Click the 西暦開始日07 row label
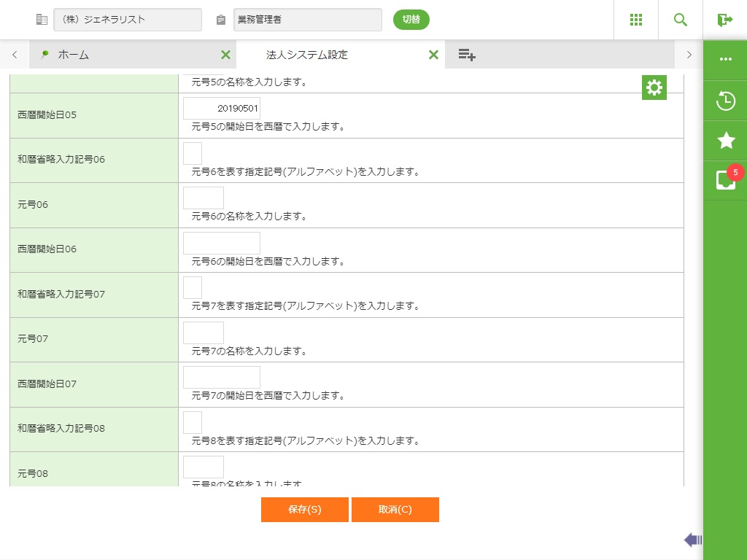Viewport: 747px width, 560px height. click(x=47, y=384)
